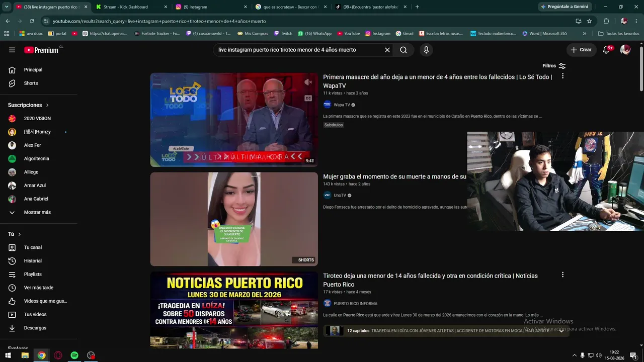
Task: Open the Windows Start menu
Action: [x=8, y=355]
